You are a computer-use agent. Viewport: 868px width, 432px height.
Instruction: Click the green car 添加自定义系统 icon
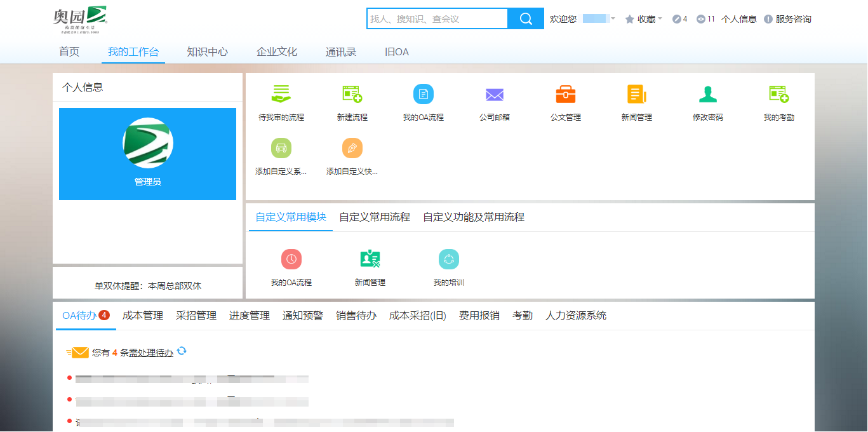(x=281, y=147)
